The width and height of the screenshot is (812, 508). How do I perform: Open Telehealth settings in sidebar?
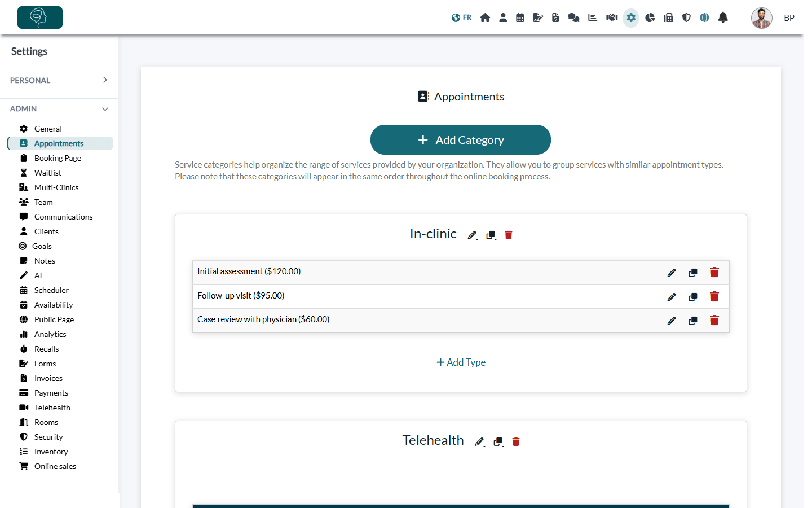pos(52,408)
